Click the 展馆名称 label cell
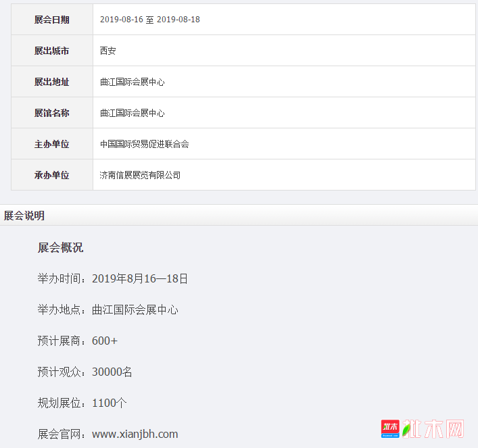The width and height of the screenshot is (478, 448). [x=52, y=113]
